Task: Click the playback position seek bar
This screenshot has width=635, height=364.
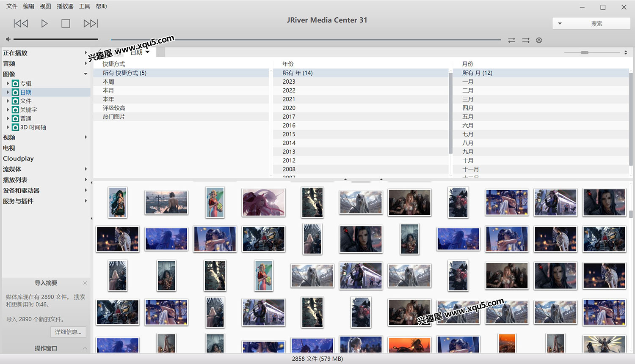Action: (306, 39)
